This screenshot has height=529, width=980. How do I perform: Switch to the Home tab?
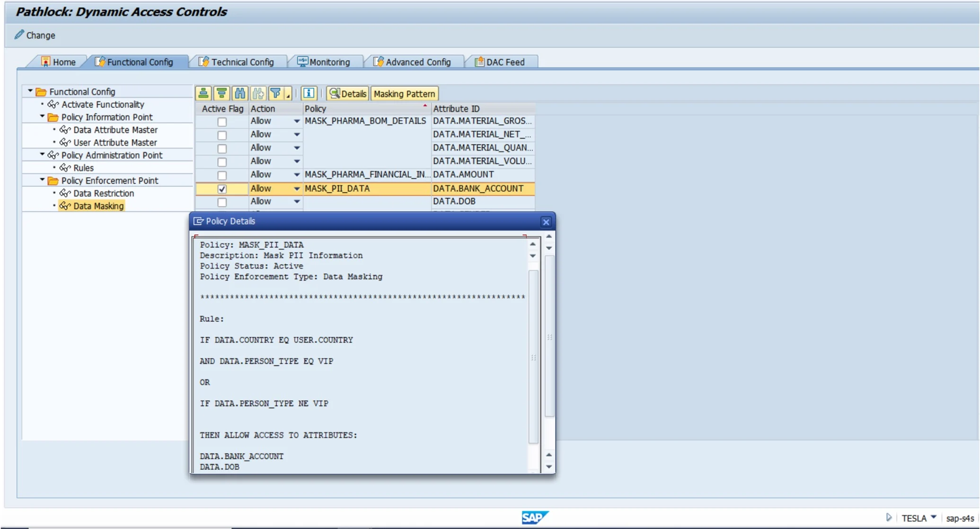[58, 62]
